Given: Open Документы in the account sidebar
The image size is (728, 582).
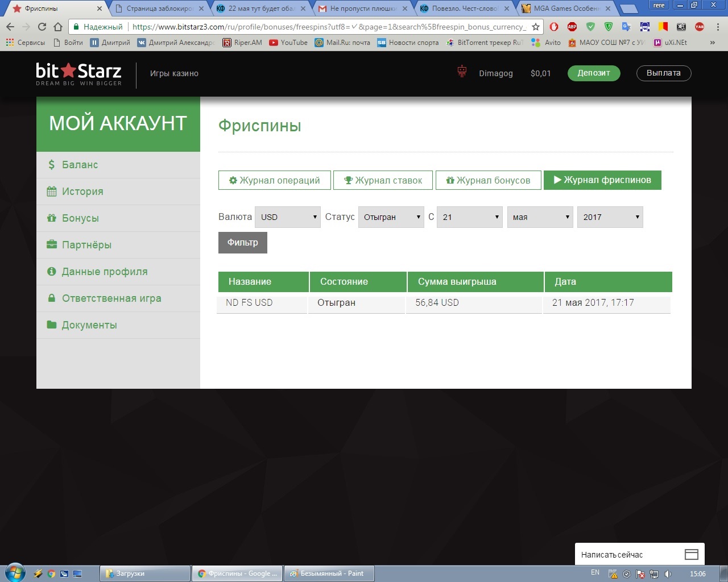Looking at the screenshot, I should coord(118,325).
